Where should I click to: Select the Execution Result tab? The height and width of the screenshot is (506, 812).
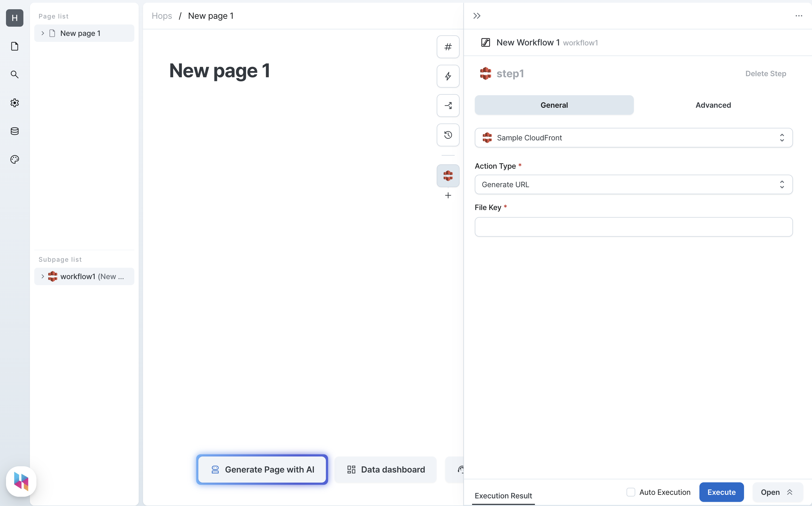point(503,496)
